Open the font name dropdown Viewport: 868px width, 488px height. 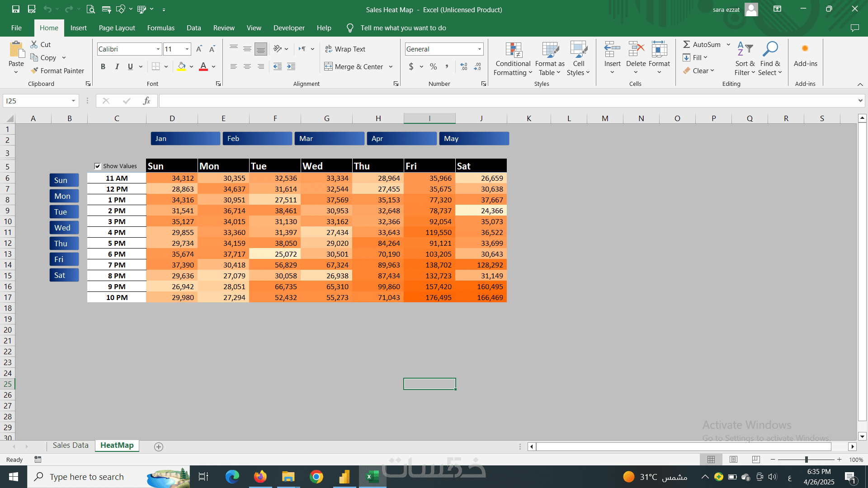pyautogui.click(x=158, y=49)
